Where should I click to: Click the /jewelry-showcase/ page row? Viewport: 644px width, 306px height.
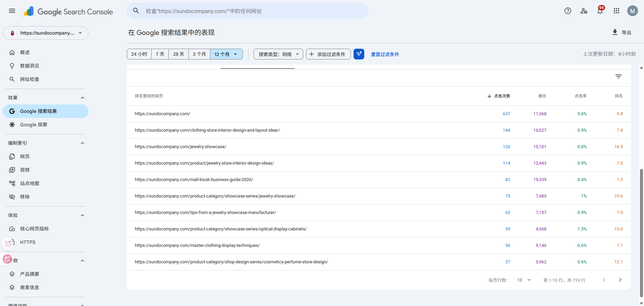(x=379, y=147)
